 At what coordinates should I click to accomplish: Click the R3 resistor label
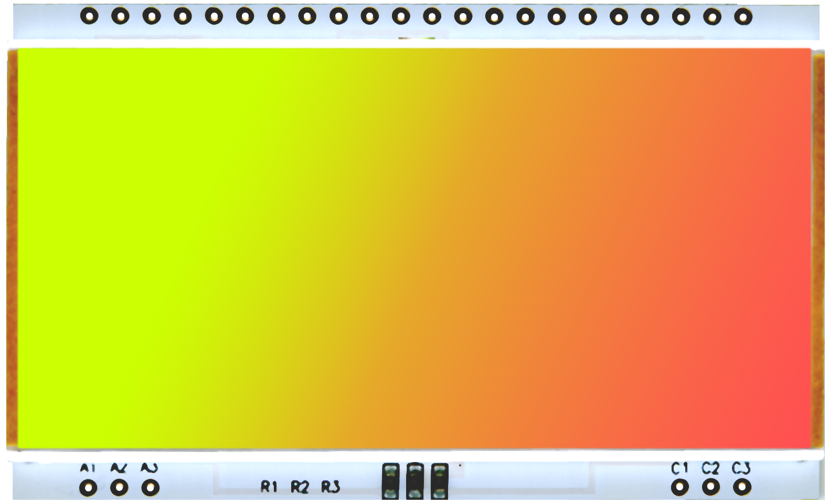[331, 487]
